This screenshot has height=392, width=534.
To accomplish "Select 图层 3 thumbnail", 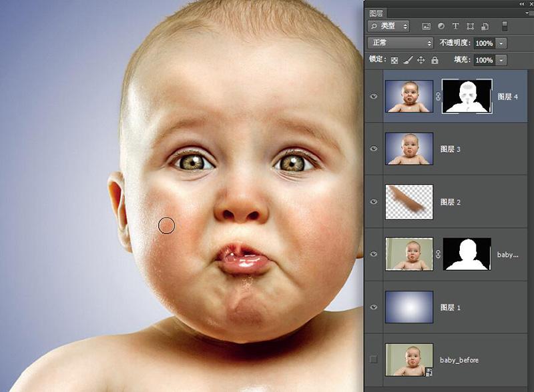I will [409, 149].
